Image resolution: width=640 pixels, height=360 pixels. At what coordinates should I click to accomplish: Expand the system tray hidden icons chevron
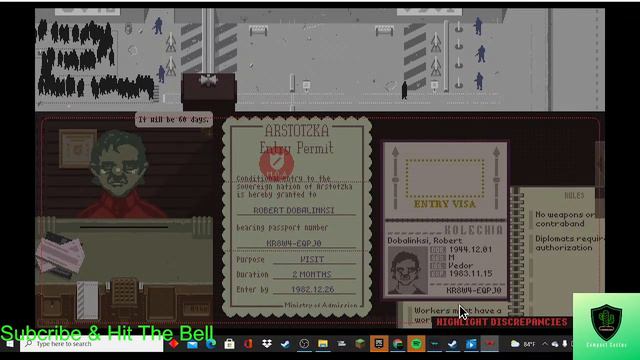(x=545, y=344)
